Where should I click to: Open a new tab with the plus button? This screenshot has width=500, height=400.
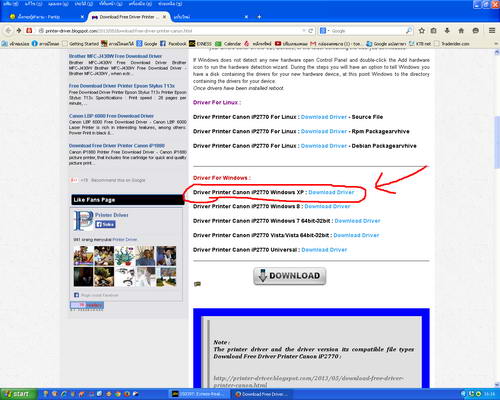[259, 17]
